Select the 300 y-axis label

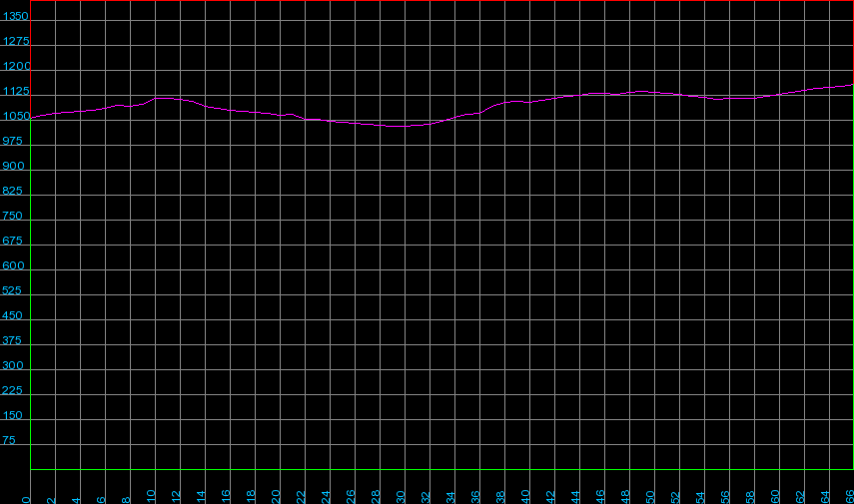coord(13,365)
